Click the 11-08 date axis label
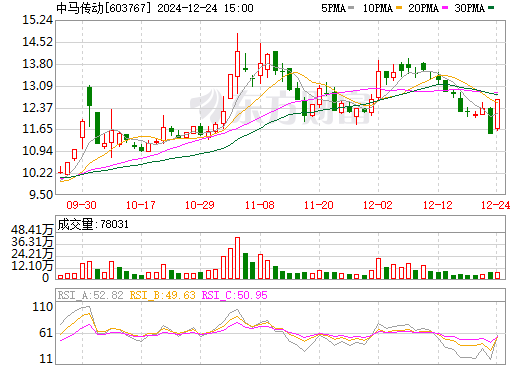The image size is (520, 365). click(260, 205)
